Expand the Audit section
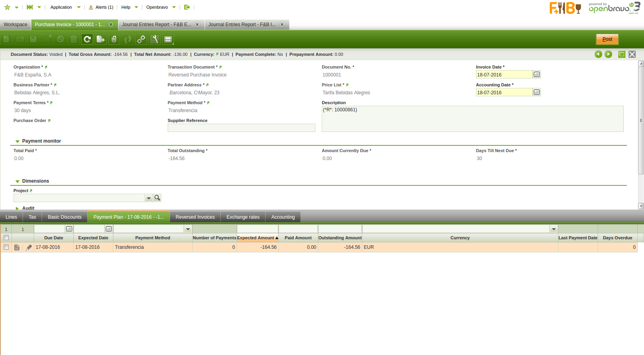This screenshot has height=355, width=644. [17, 208]
